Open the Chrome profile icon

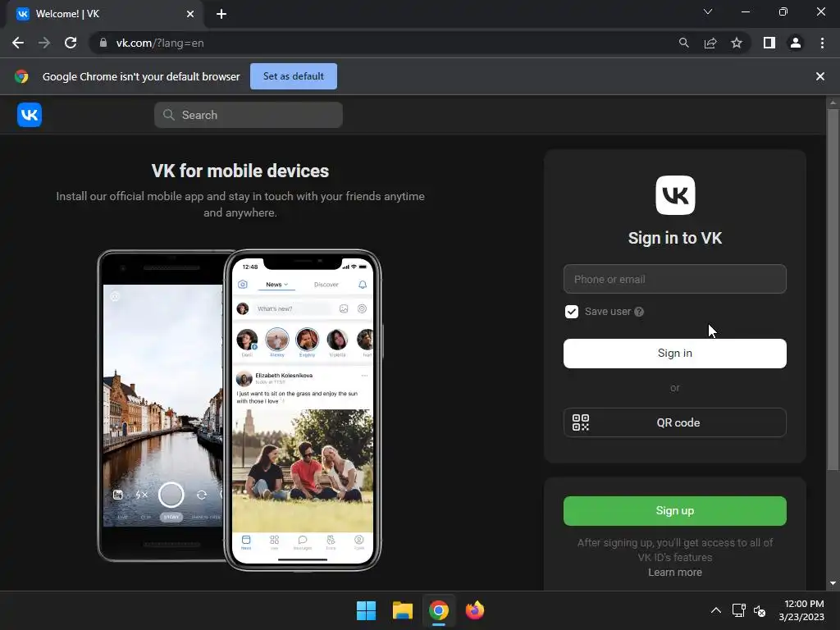pos(796,43)
